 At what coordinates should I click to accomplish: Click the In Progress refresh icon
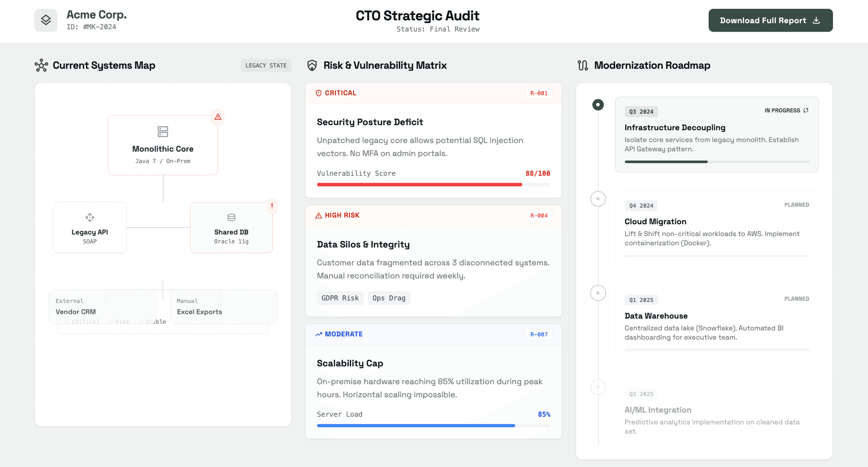806,111
